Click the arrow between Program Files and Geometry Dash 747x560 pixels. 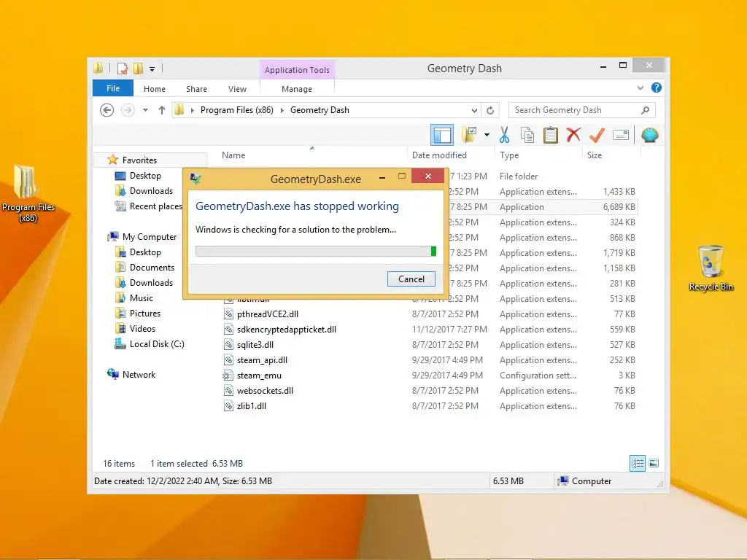282,110
